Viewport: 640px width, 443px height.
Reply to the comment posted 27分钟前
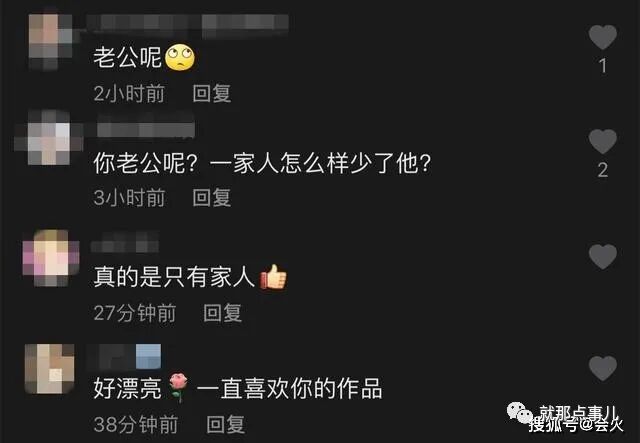point(222,313)
